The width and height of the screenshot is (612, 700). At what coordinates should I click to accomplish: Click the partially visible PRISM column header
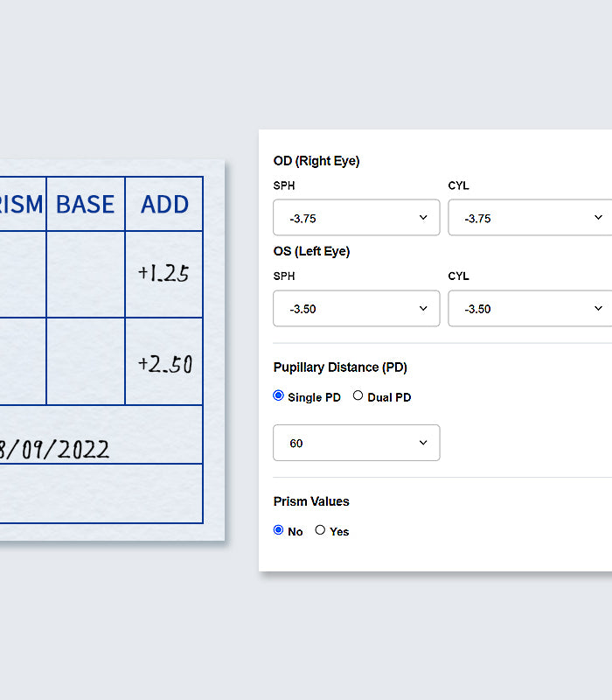click(x=22, y=205)
